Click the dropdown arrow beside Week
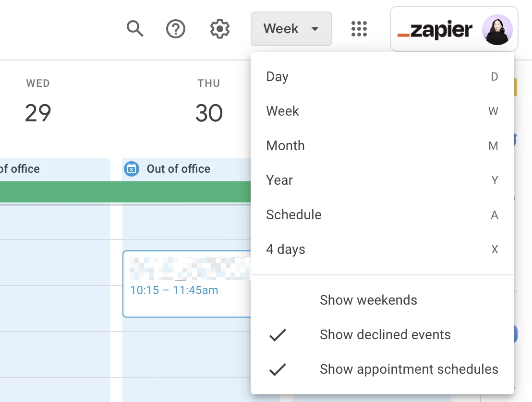The width and height of the screenshot is (532, 402). click(x=315, y=29)
